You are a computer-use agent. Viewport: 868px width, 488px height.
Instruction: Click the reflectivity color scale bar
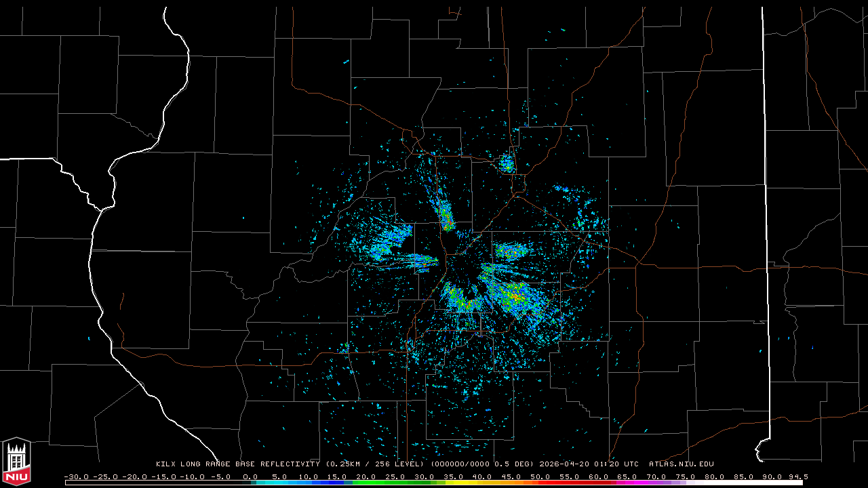pos(434,483)
